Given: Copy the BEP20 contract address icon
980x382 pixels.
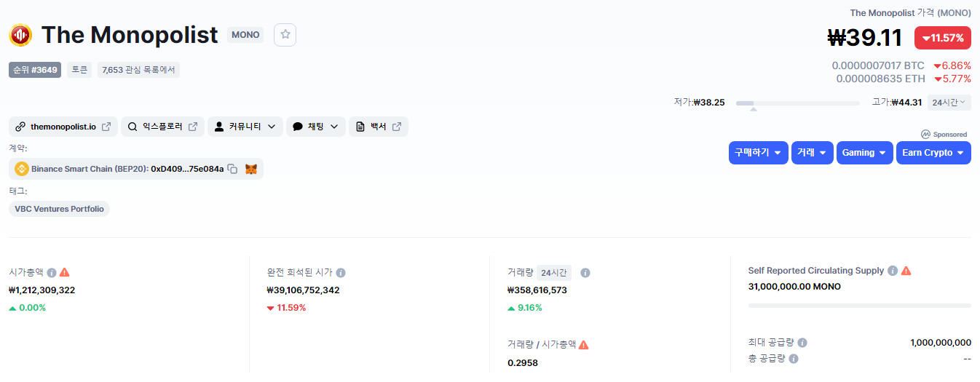Looking at the screenshot, I should pos(232,169).
